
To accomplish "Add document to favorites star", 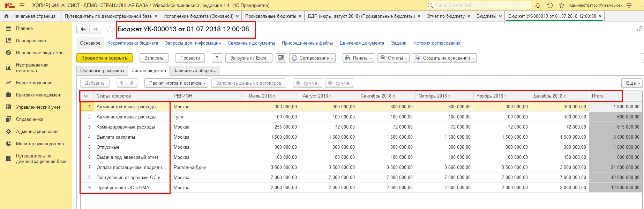I will pyautogui.click(x=110, y=29).
